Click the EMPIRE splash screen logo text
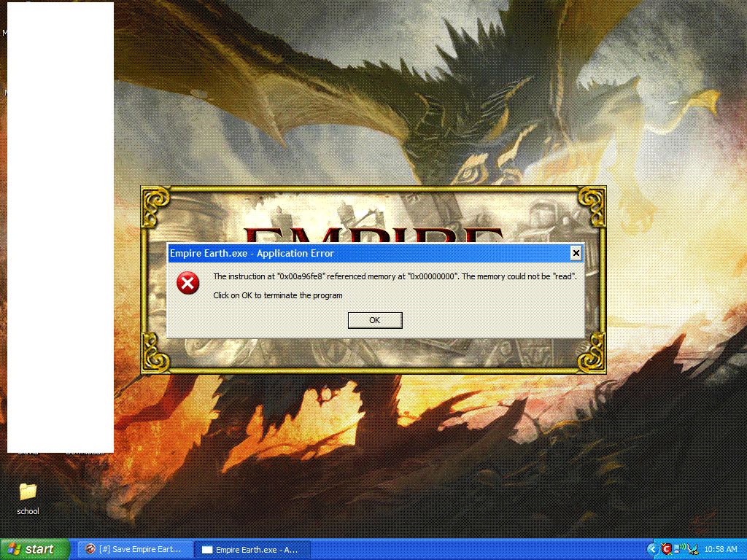Screen dimensions: 747x560 [373, 235]
